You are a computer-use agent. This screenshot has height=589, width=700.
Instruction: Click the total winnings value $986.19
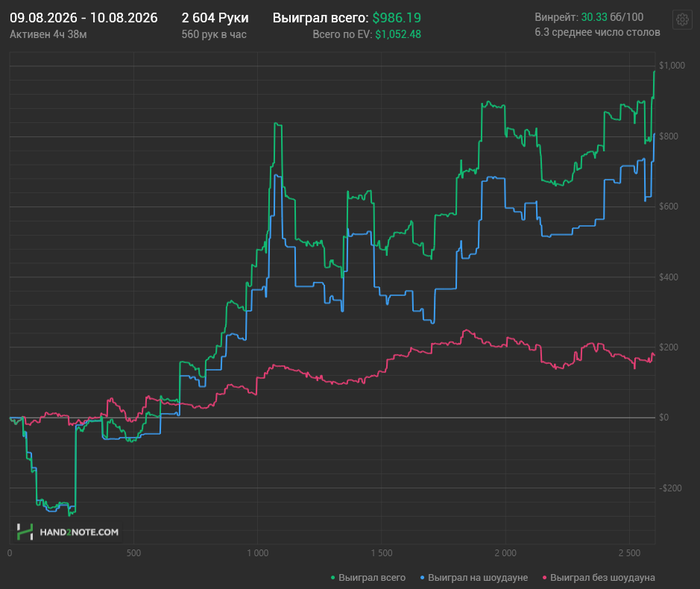tap(396, 18)
